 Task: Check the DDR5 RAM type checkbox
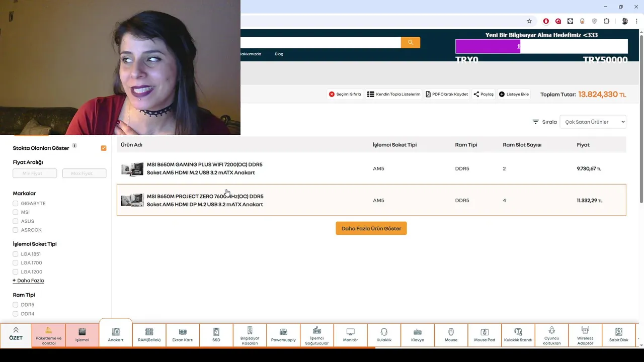pos(16,305)
